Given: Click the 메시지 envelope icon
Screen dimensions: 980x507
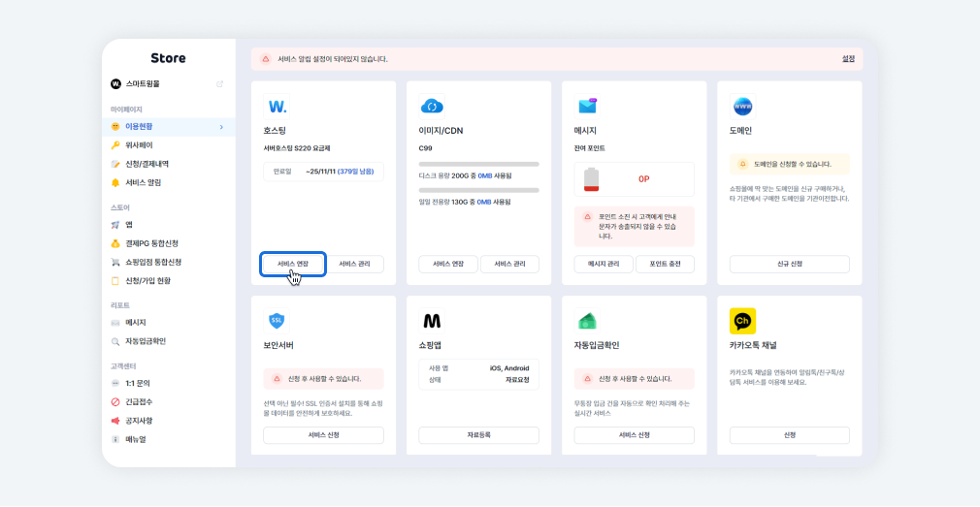Looking at the screenshot, I should click(587, 107).
